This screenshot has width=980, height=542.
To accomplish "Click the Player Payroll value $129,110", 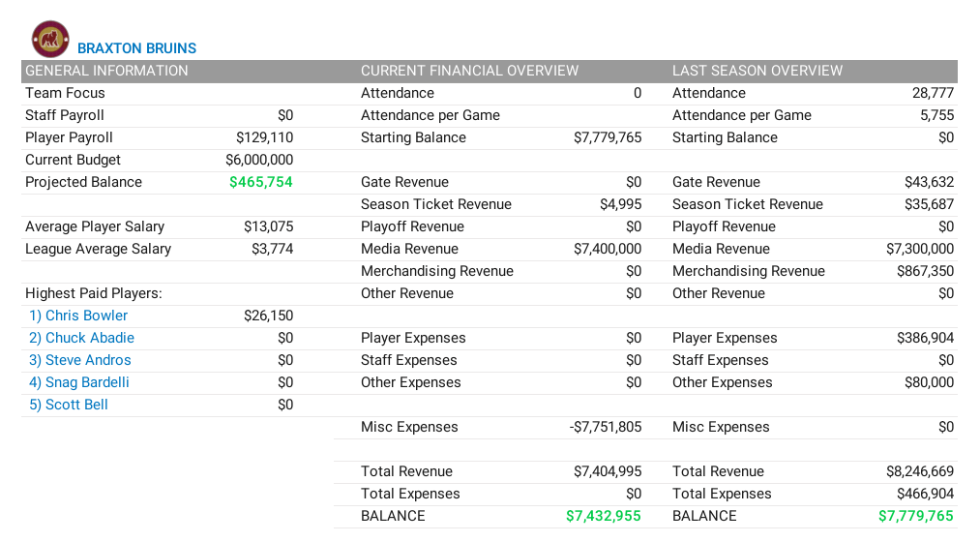I will tap(264, 137).
